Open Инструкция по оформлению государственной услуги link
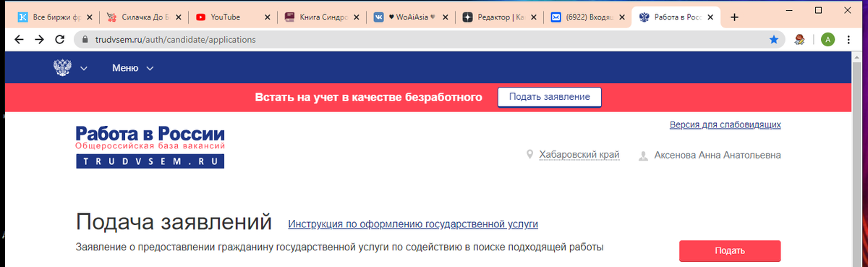 pyautogui.click(x=413, y=224)
